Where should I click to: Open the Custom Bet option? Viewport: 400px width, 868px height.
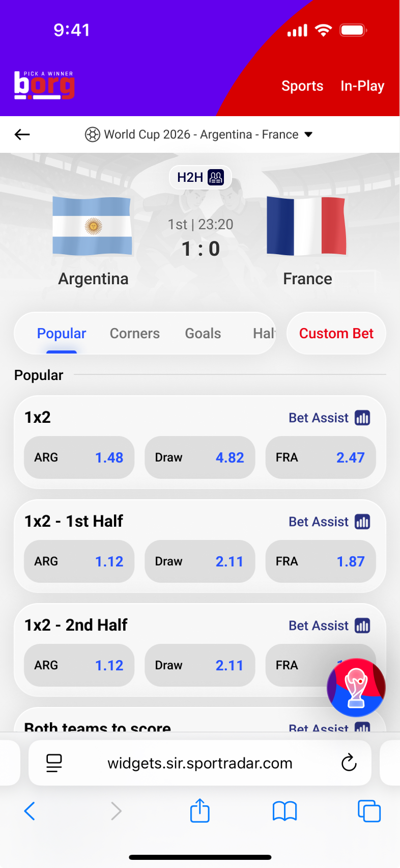click(336, 333)
